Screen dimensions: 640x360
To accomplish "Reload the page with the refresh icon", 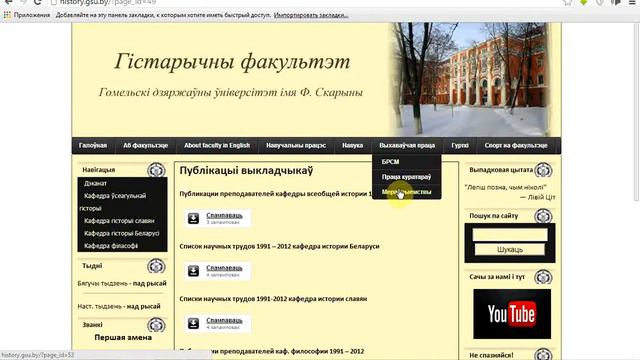I will (x=38, y=2).
